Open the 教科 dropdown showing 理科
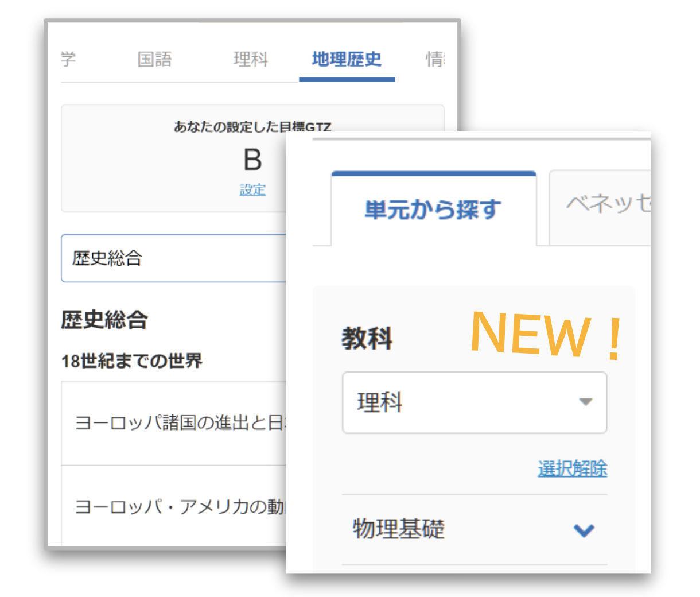Screen dimensions: 700x597 (475, 402)
